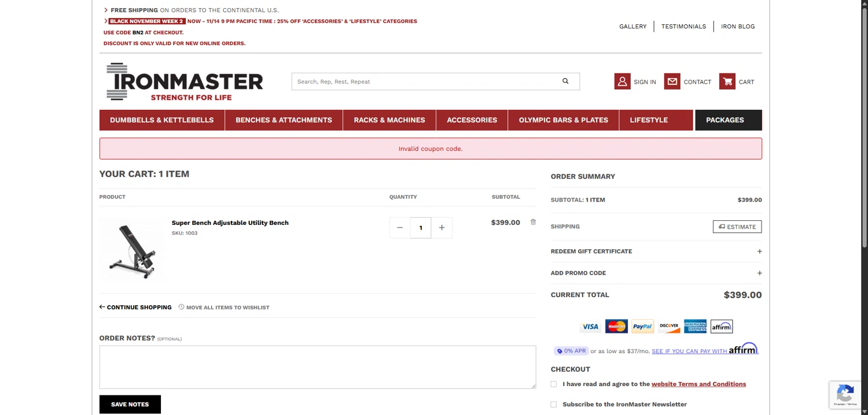Image resolution: width=868 pixels, height=415 pixels.
Task: Click the Ironmaster logo
Action: (185, 81)
